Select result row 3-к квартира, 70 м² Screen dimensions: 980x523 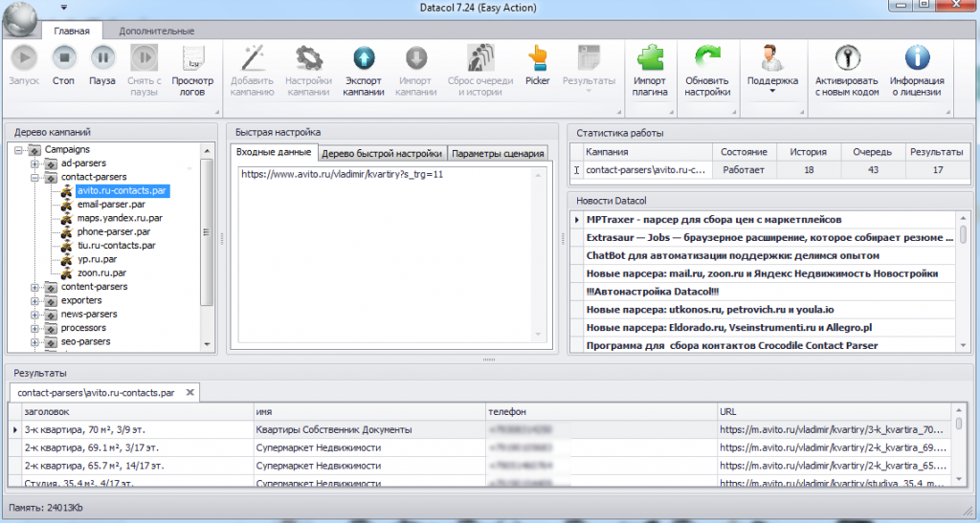[480, 429]
